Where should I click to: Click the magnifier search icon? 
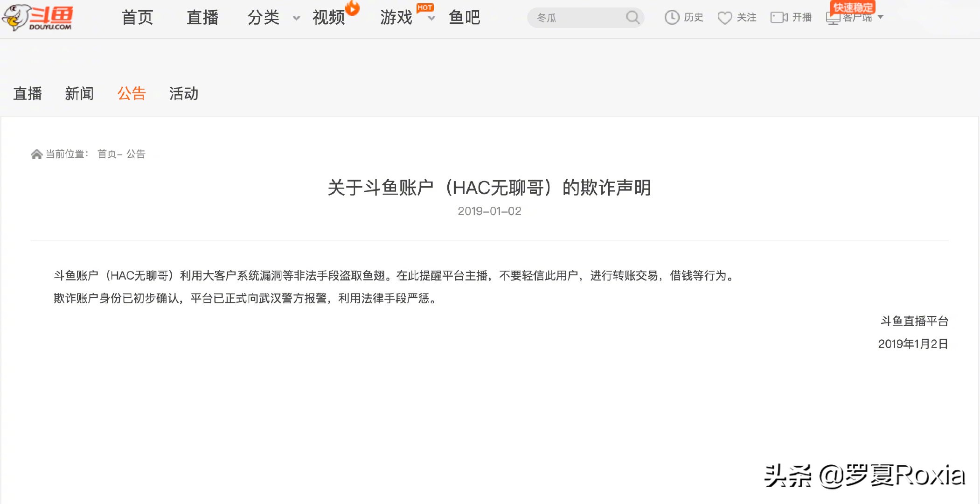pos(633,17)
